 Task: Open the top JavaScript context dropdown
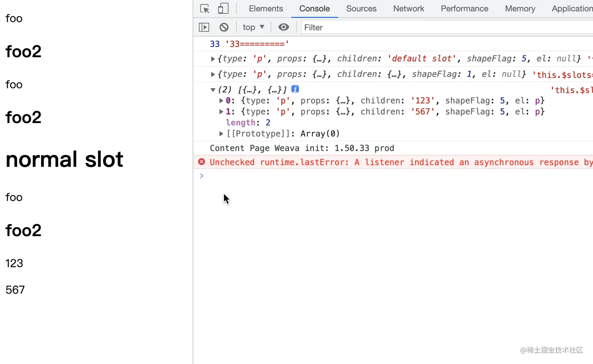(x=253, y=27)
